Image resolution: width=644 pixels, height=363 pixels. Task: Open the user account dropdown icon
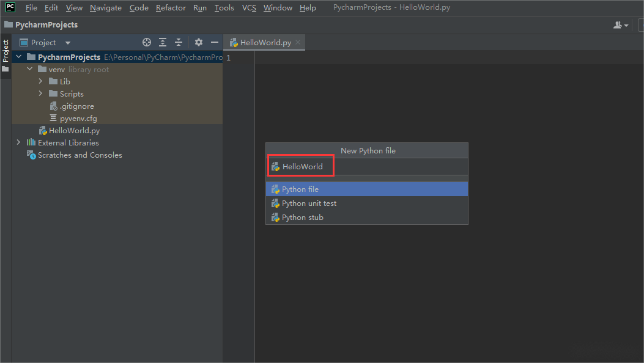click(x=621, y=25)
